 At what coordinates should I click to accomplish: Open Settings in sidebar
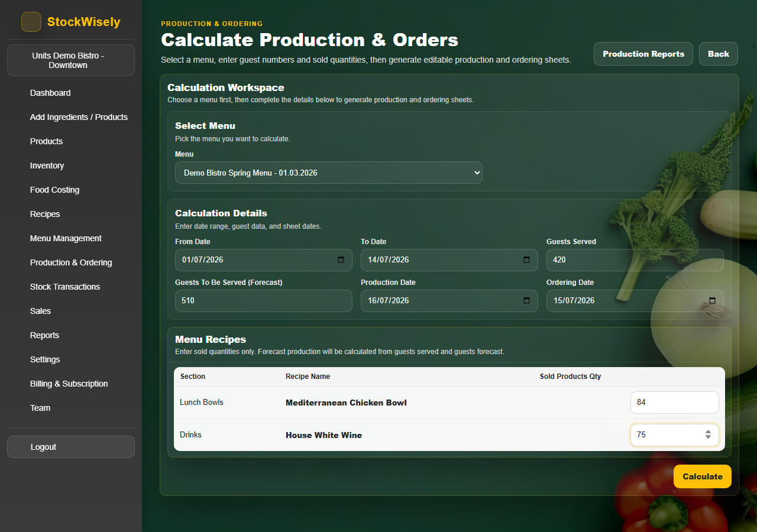(45, 359)
